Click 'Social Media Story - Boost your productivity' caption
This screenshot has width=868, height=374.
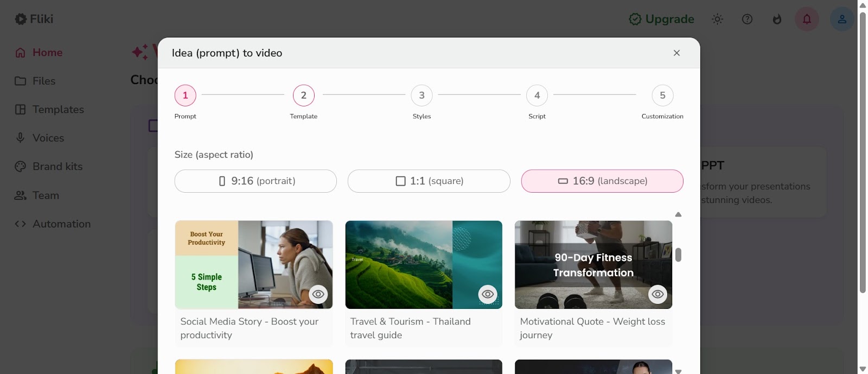[250, 328]
